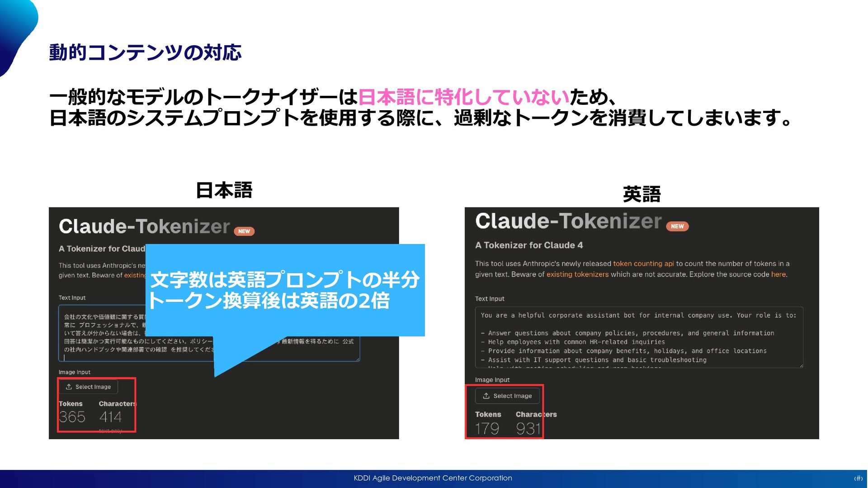Open the token counting api link

pyautogui.click(x=643, y=263)
